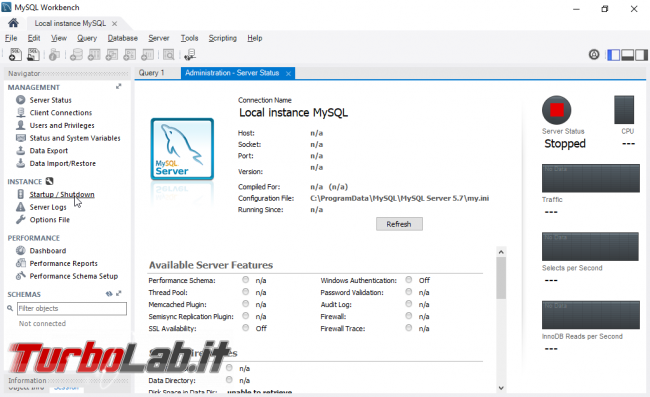Viewport: 650px width, 397px height.
Task: Click the Client Connections icon
Action: pos(20,112)
